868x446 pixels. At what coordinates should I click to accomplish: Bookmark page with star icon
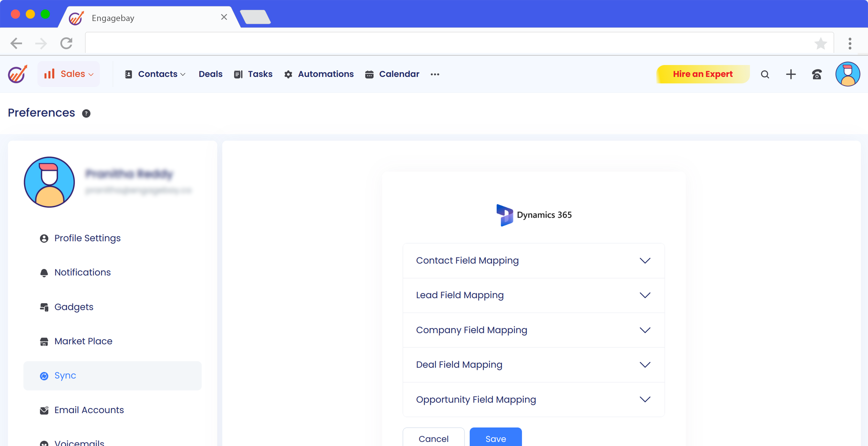tap(821, 43)
